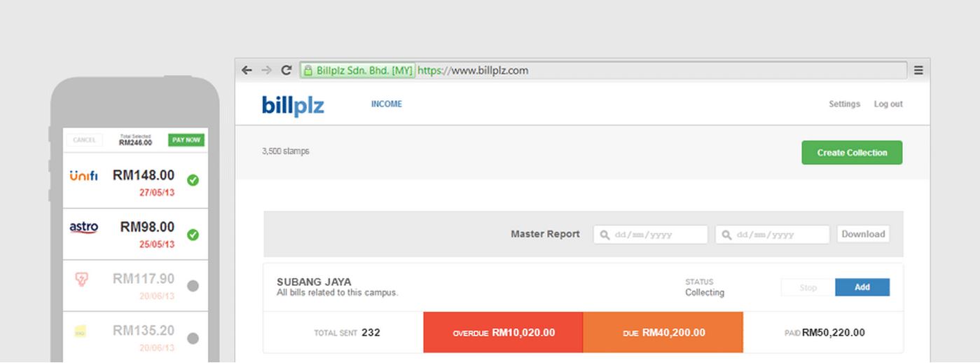Click the browser address bar URL
The height and width of the screenshot is (363, 980).
coord(473,70)
